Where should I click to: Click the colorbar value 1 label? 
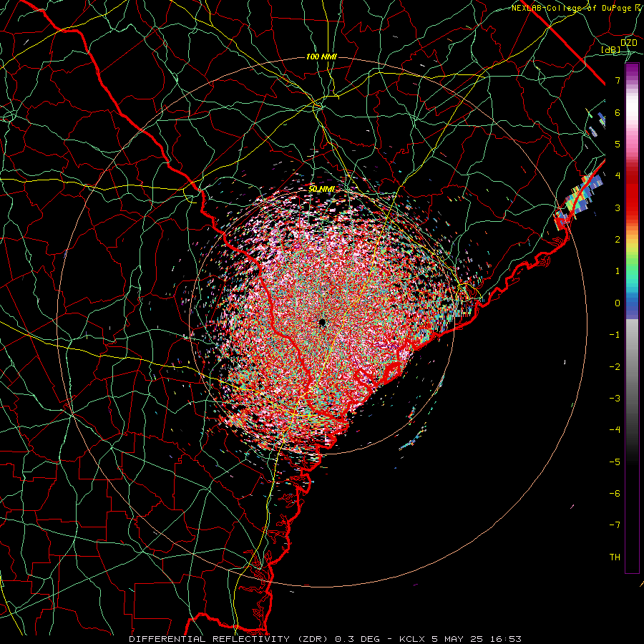[x=618, y=271]
